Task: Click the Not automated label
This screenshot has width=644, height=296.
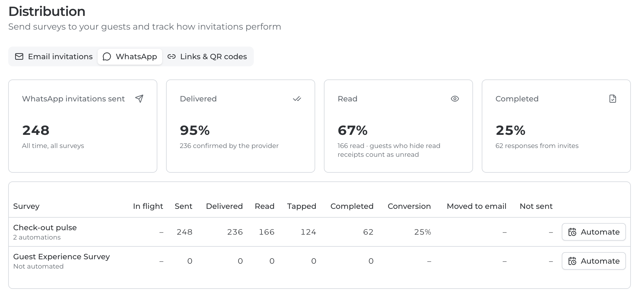Action: pos(38,266)
